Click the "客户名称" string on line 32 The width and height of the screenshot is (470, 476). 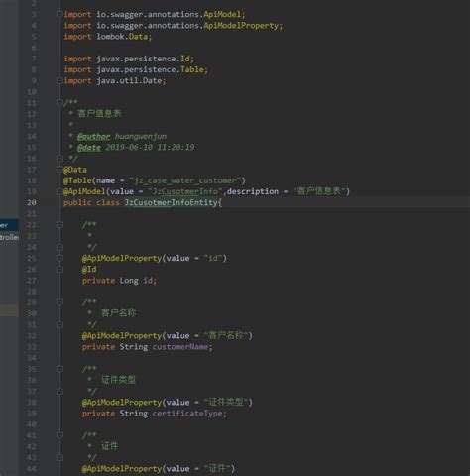[x=226, y=335]
